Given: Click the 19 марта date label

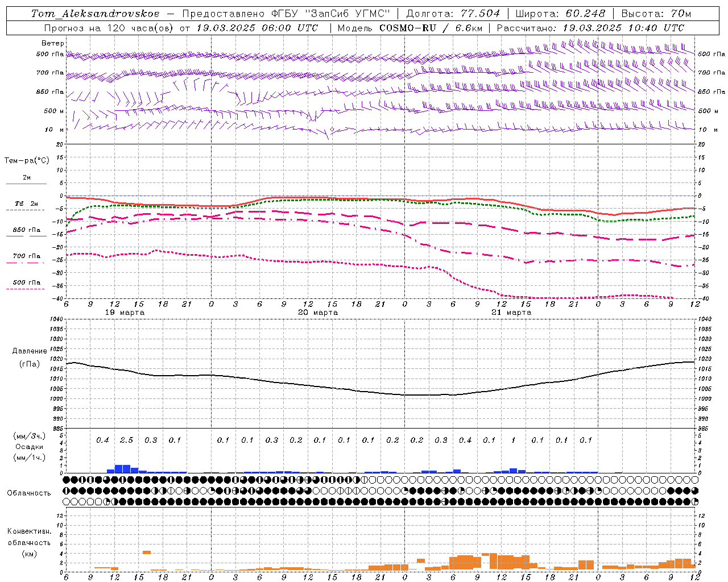Looking at the screenshot, I should point(125,313).
